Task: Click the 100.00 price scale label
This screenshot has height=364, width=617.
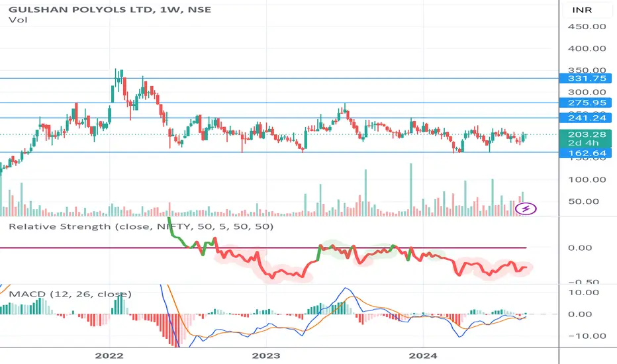Action: (587, 179)
